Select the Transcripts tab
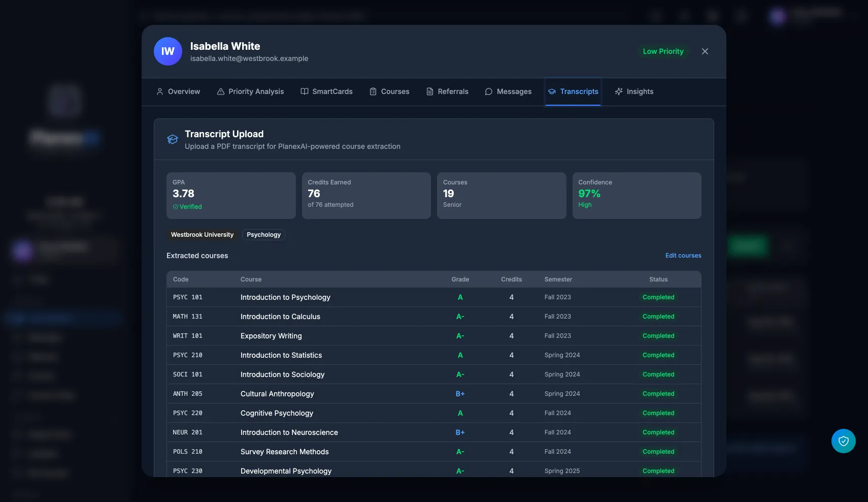 click(x=573, y=91)
